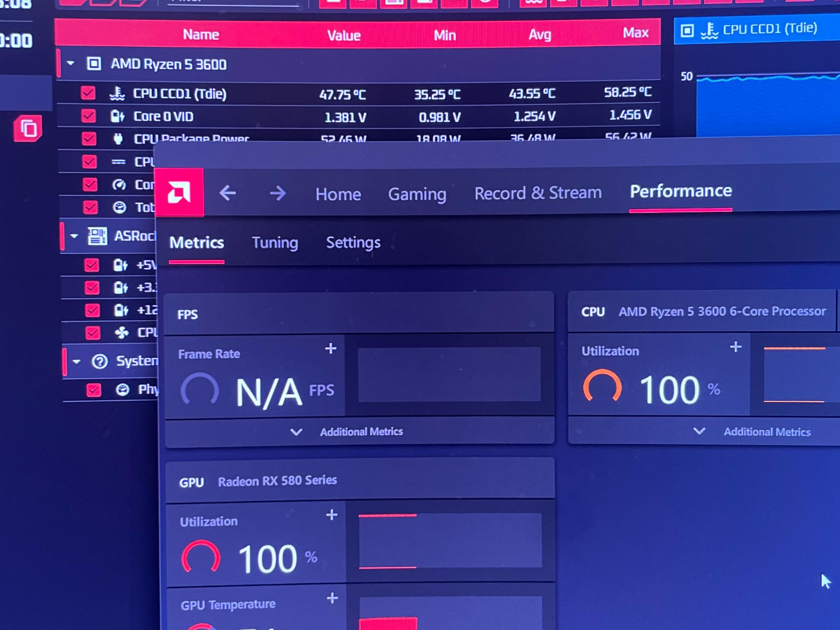Collapse the System sensor group
The width and height of the screenshot is (840, 630).
pyautogui.click(x=76, y=362)
